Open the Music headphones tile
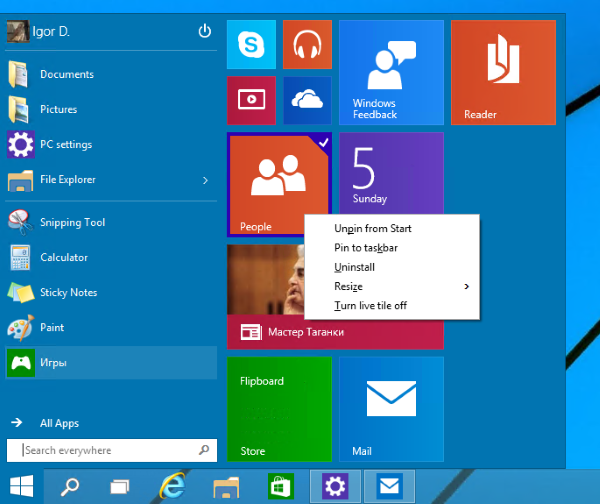The image size is (600, 504). coord(307,45)
